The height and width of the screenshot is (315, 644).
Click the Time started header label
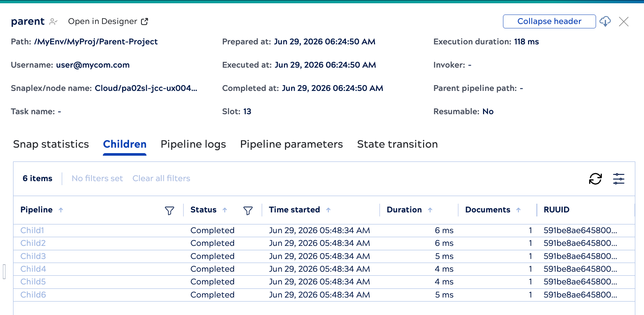click(294, 210)
